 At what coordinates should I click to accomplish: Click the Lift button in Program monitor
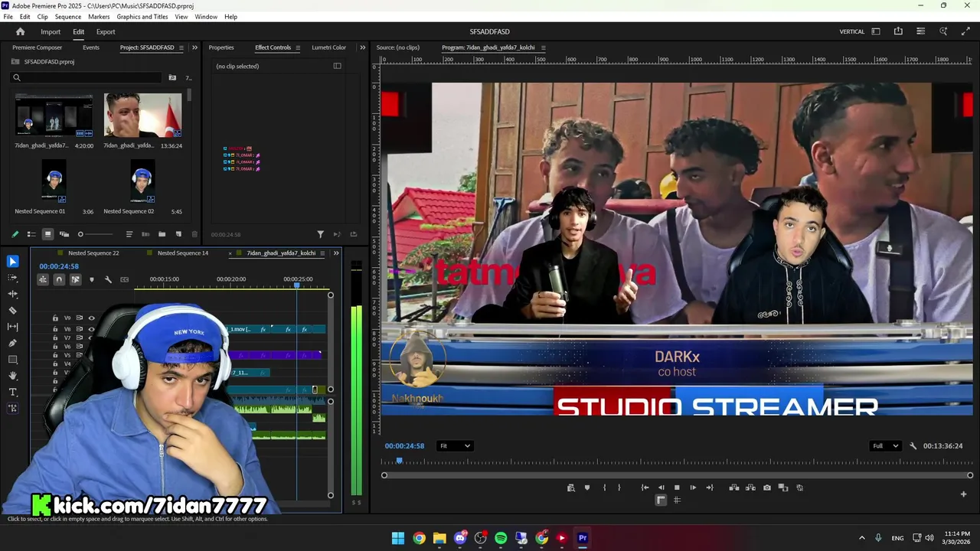click(x=734, y=487)
